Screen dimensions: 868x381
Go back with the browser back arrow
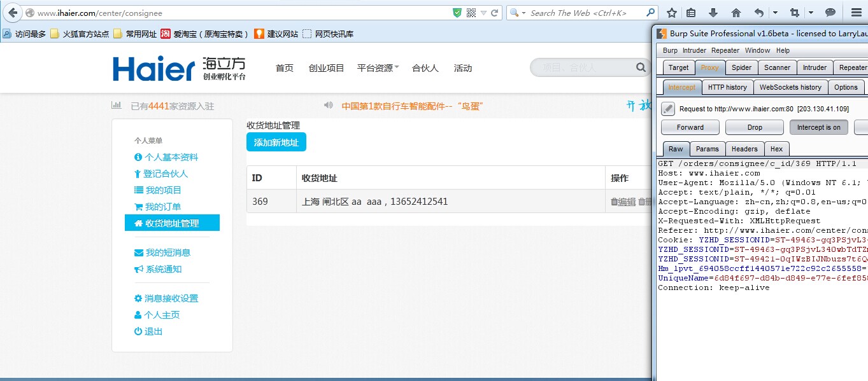[12, 13]
